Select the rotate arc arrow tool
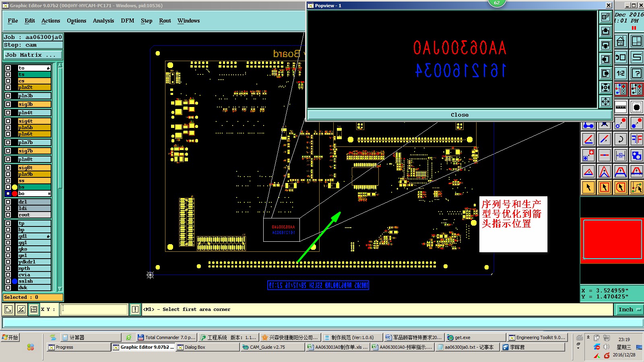 point(621,140)
